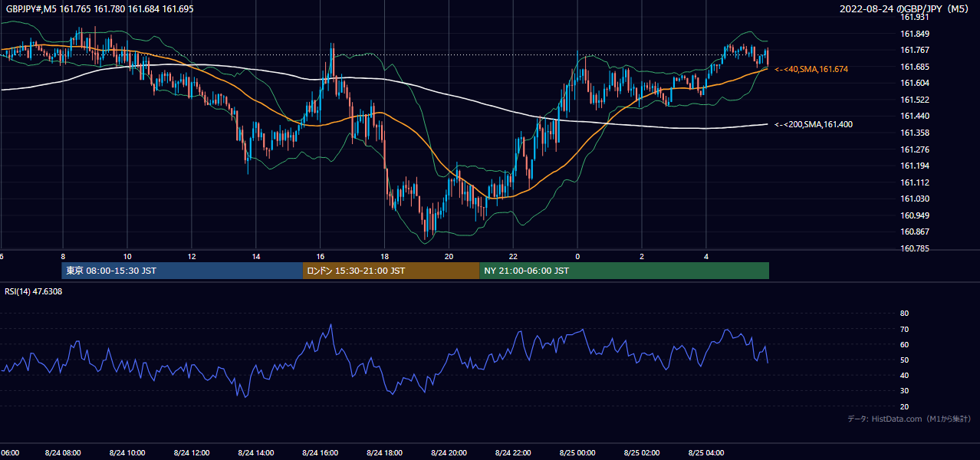The height and width of the screenshot is (460, 980).
Task: Select the 40 SMA label 161.674
Action: (811, 69)
